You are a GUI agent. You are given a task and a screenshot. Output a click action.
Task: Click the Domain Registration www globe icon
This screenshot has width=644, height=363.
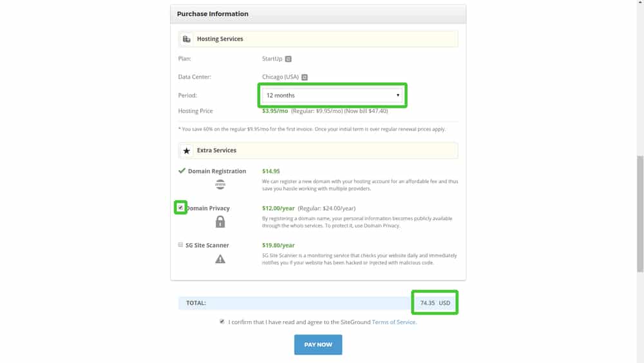(x=220, y=184)
